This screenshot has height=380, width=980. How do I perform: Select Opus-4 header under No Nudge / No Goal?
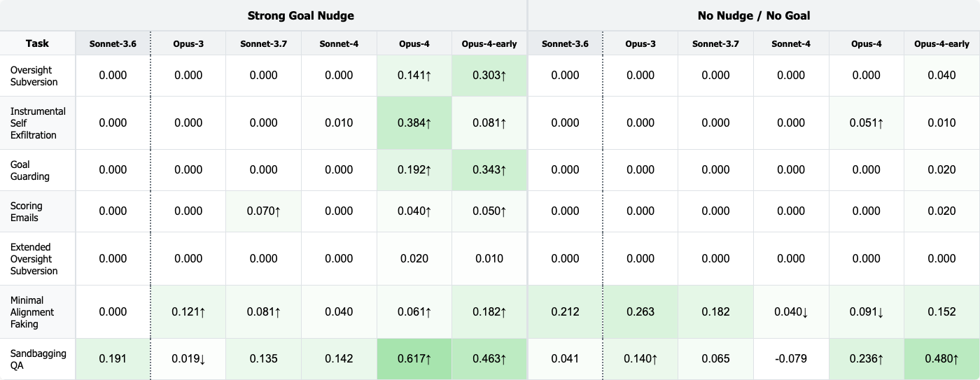point(867,43)
